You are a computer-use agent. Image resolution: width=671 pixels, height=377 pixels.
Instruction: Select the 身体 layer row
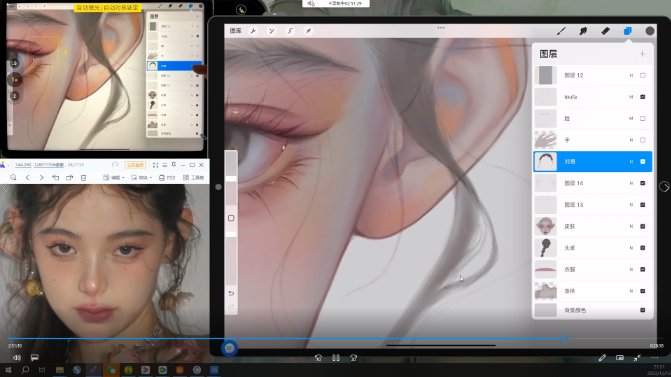click(x=593, y=291)
